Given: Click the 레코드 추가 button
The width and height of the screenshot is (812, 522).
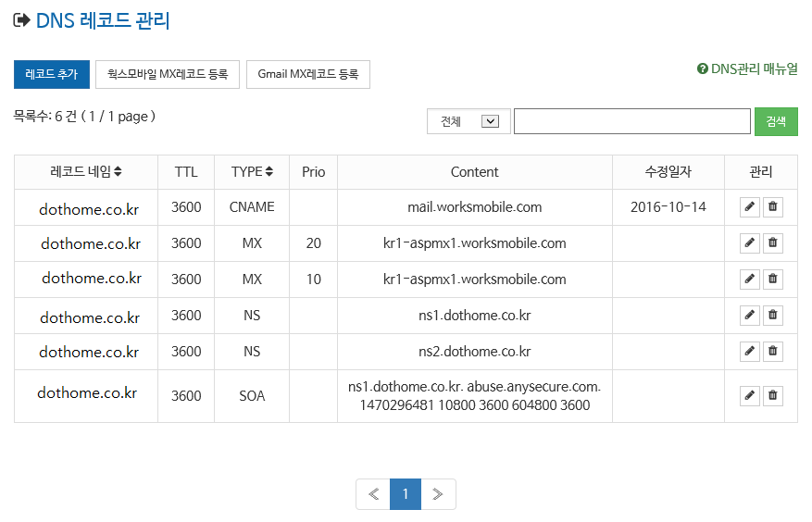Looking at the screenshot, I should click(51, 75).
